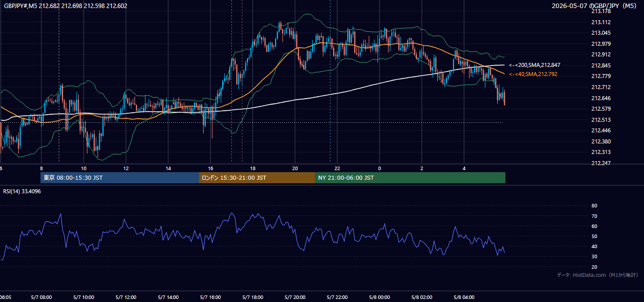Click the 5/7 22:00 date label
This screenshot has width=644, height=302.
tap(338, 297)
